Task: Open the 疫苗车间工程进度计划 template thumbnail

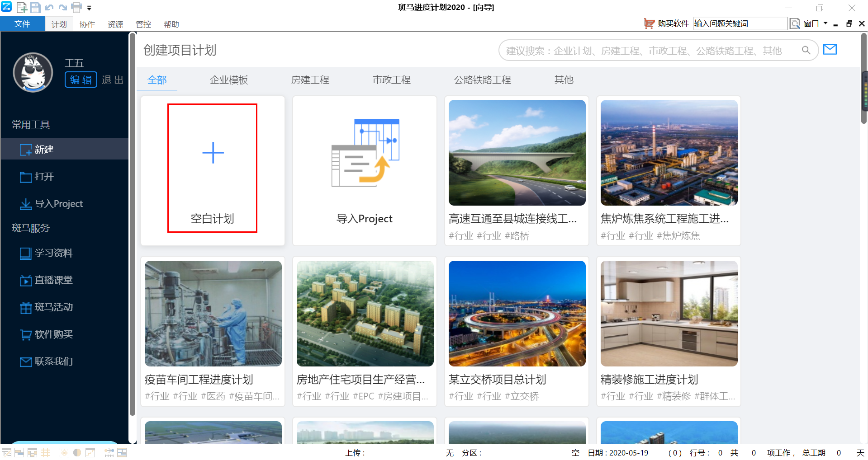Action: coord(213,314)
